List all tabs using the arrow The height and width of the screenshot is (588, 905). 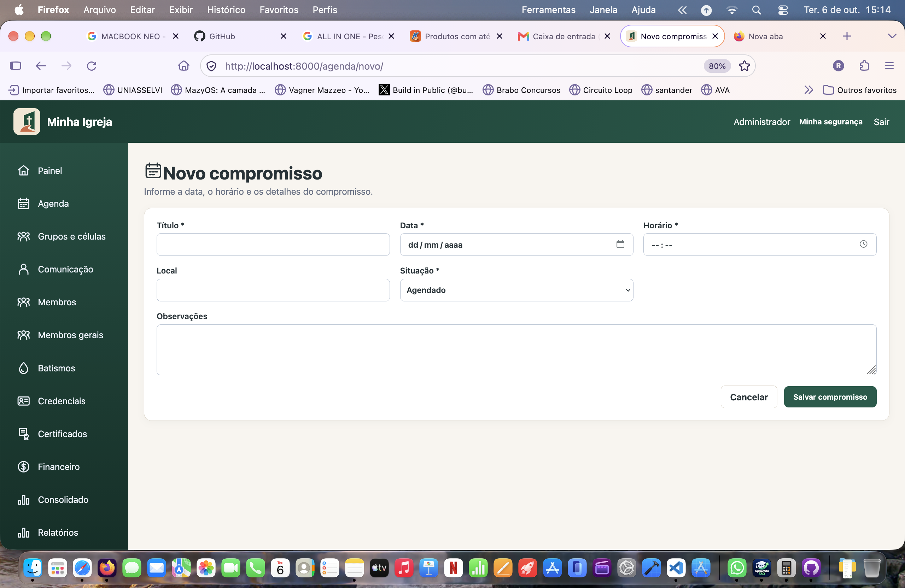(x=892, y=36)
